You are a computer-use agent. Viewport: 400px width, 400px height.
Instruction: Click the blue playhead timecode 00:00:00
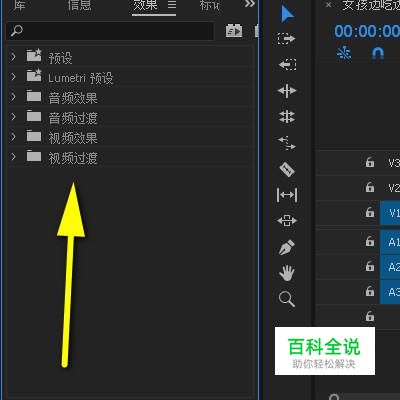coord(367,31)
